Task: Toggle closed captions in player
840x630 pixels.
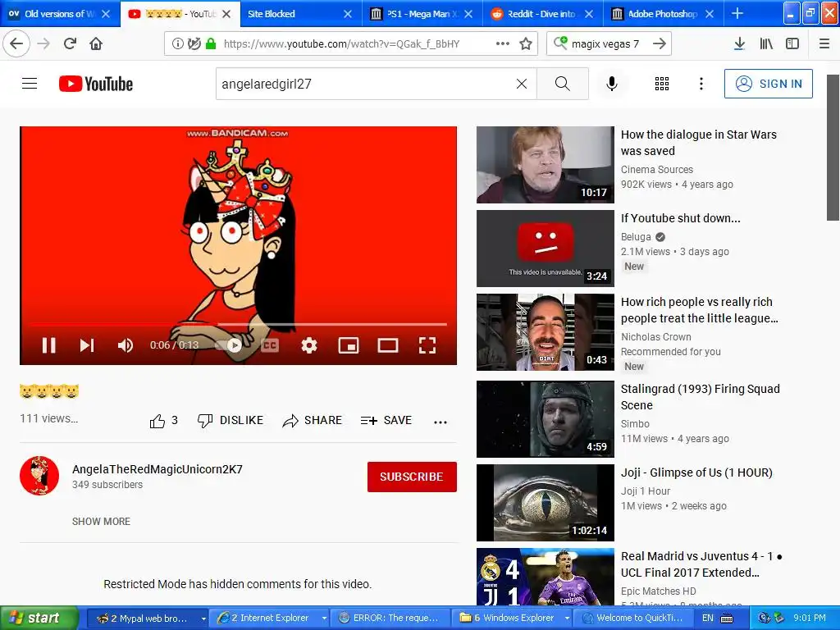Action: pos(269,345)
